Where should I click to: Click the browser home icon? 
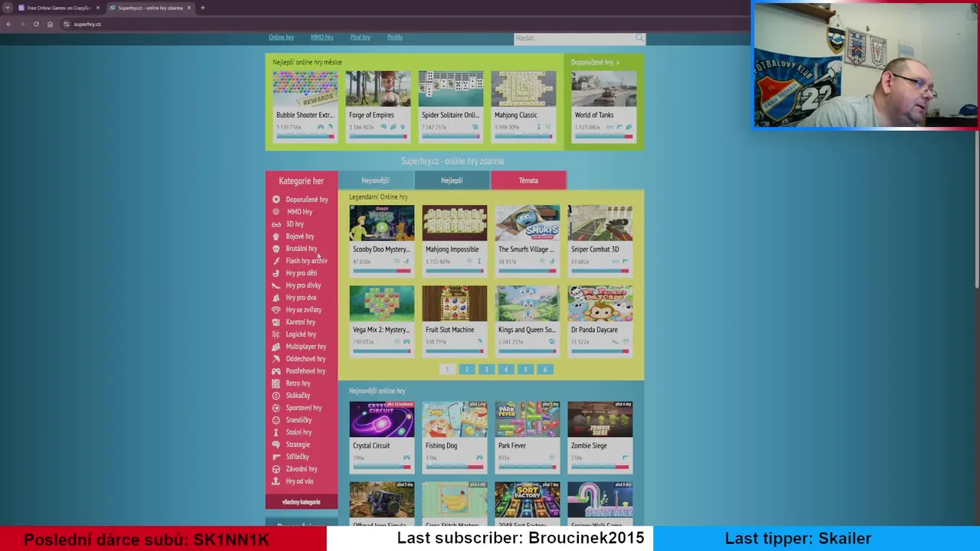pyautogui.click(x=50, y=24)
